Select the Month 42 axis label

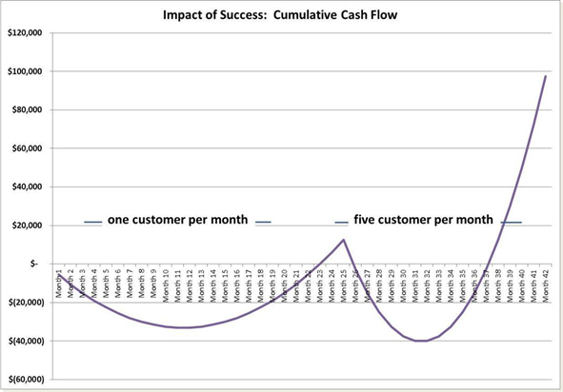pyautogui.click(x=546, y=285)
